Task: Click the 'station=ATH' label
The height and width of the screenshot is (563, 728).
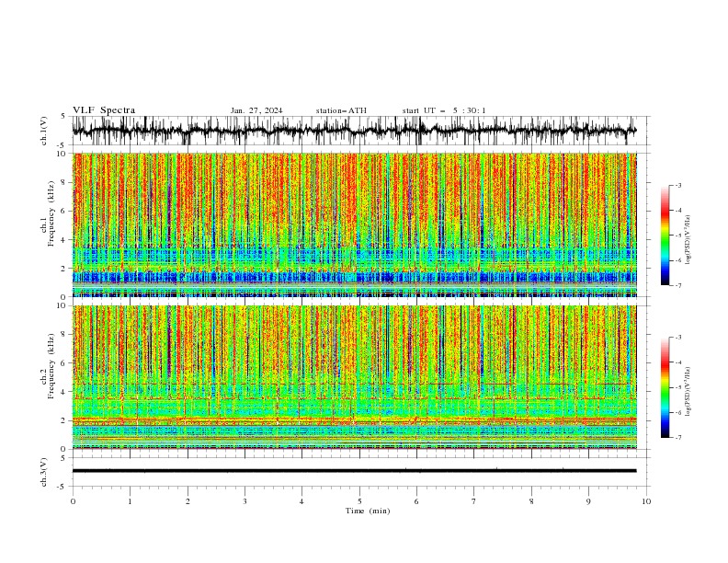Action: [x=341, y=110]
